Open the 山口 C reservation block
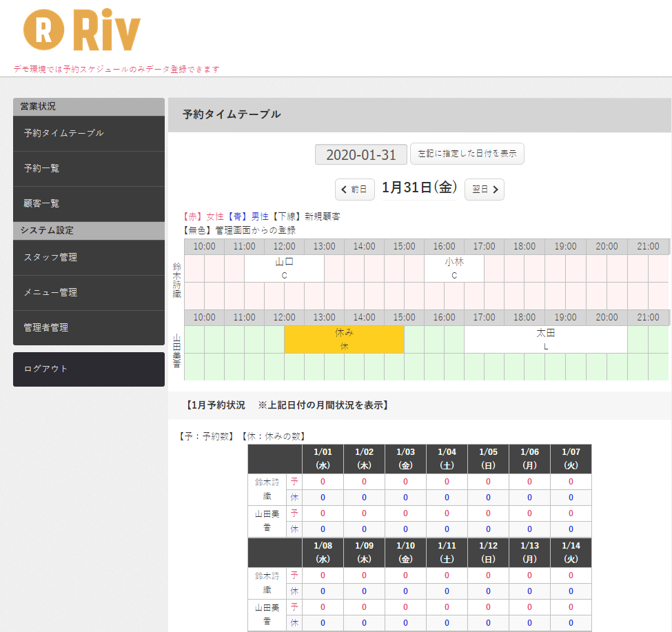The image size is (672, 632). 284,268
